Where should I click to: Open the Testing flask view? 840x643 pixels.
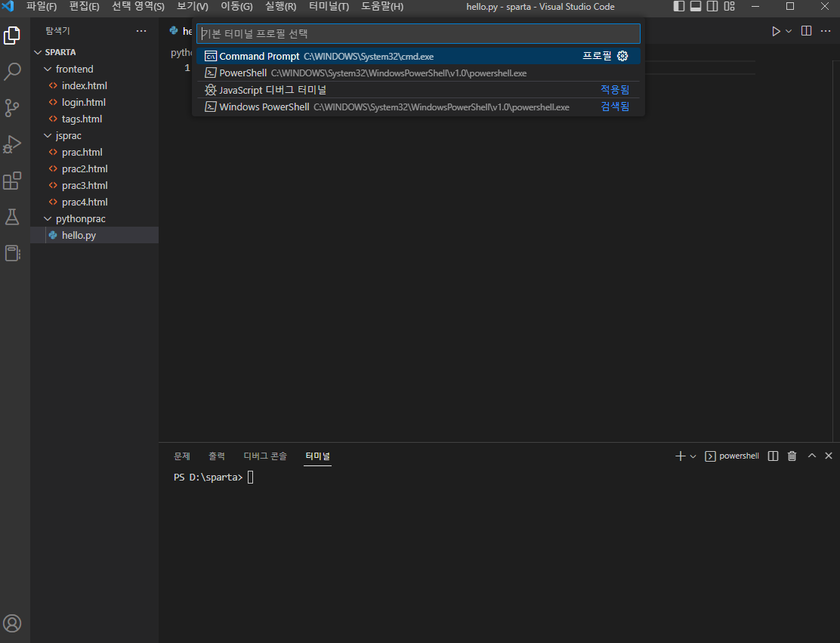(12, 217)
